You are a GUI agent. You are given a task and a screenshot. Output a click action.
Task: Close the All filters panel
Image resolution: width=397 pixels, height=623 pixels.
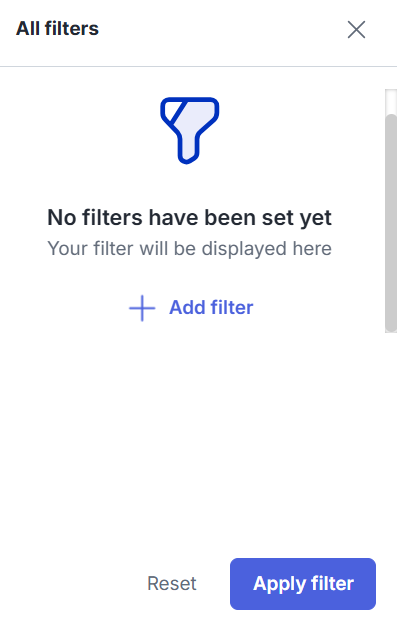356,30
